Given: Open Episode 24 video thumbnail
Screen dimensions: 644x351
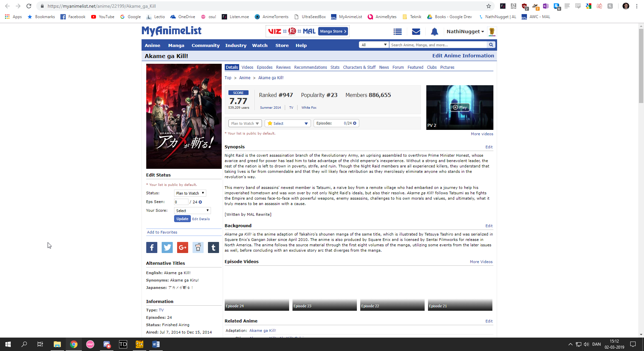Looking at the screenshot, I should point(257,289).
